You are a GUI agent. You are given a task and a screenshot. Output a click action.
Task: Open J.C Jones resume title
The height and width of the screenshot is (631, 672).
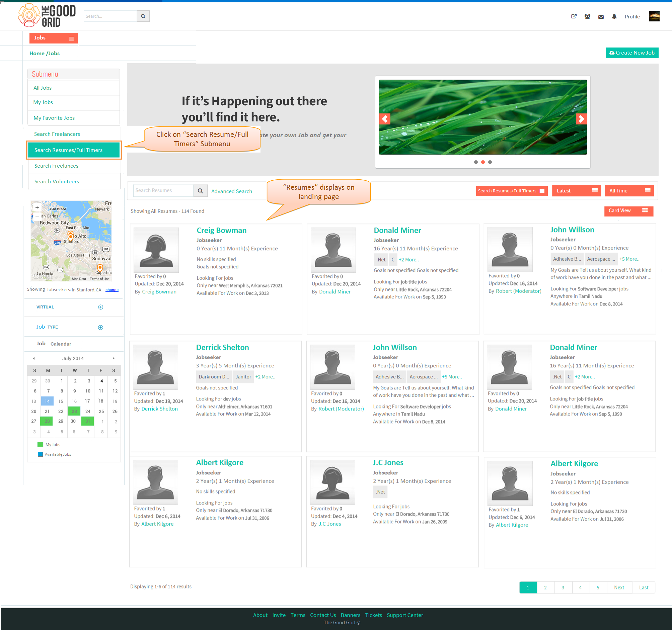pos(388,463)
